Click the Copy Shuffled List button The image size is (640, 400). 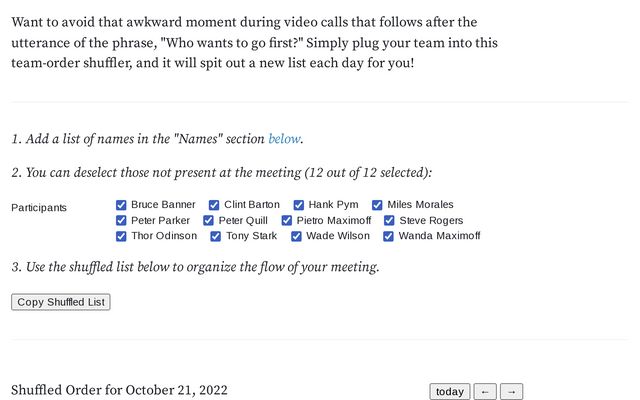pyautogui.click(x=61, y=302)
